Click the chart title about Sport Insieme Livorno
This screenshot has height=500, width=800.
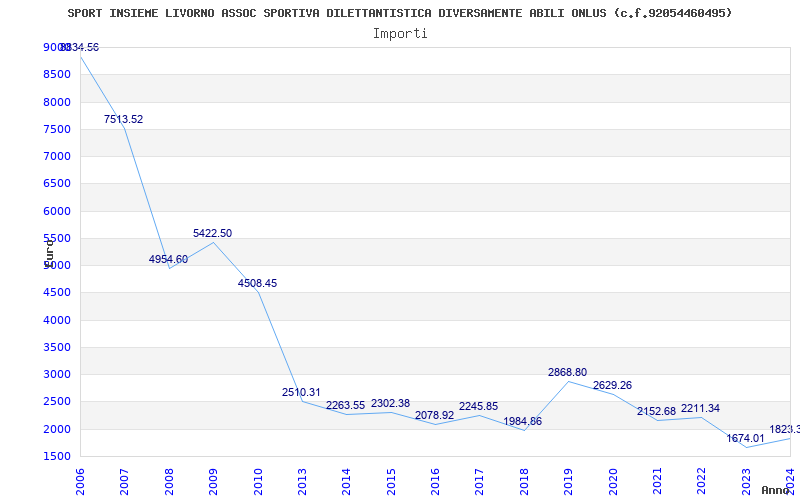pyautogui.click(x=400, y=13)
